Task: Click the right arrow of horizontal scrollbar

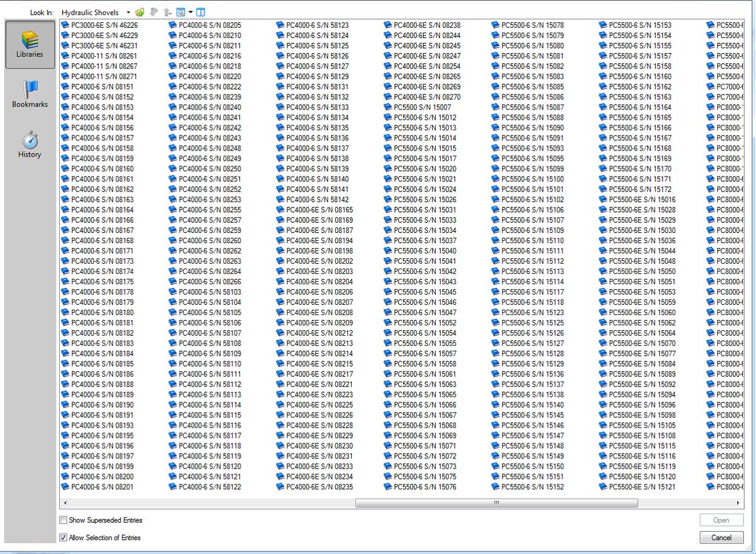Action: [738, 503]
